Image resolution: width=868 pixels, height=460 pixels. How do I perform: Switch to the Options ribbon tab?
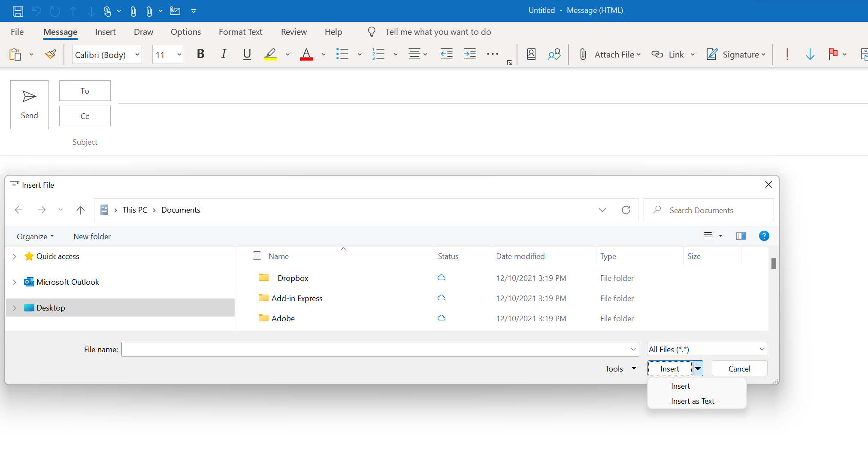click(186, 32)
